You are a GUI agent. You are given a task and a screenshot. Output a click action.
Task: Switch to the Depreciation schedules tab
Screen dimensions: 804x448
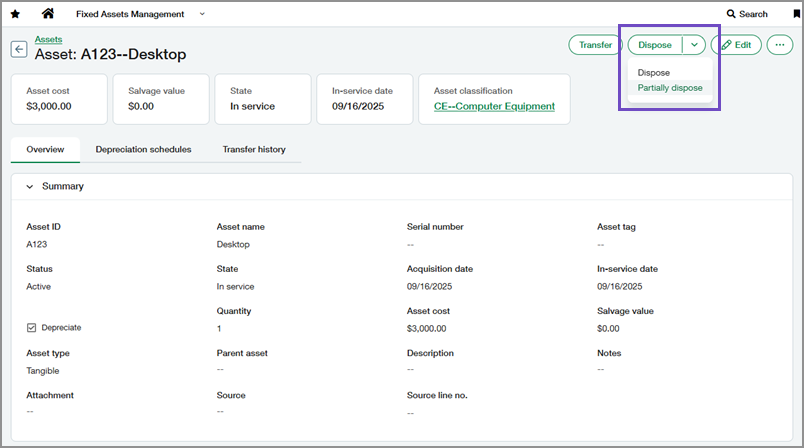143,150
